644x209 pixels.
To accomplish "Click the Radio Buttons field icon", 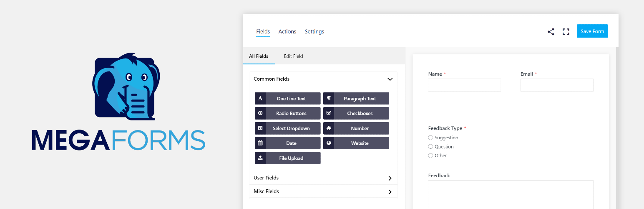I will coord(260,113).
